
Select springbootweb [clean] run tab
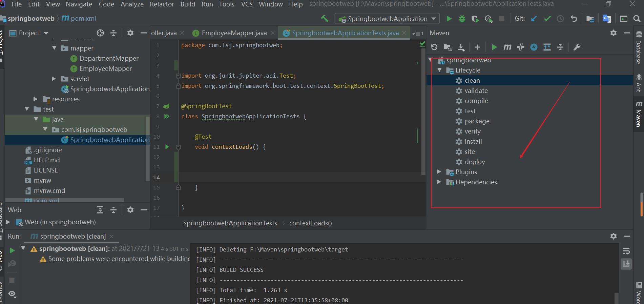tap(72, 236)
